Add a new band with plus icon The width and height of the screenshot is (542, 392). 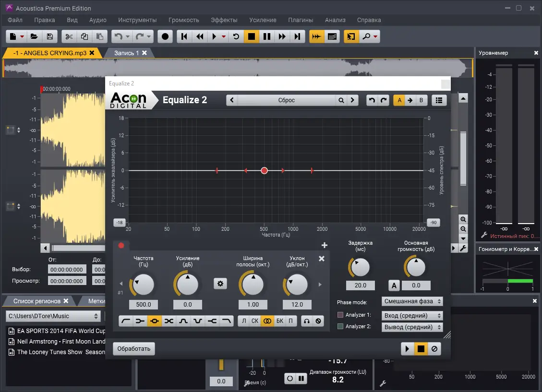324,245
